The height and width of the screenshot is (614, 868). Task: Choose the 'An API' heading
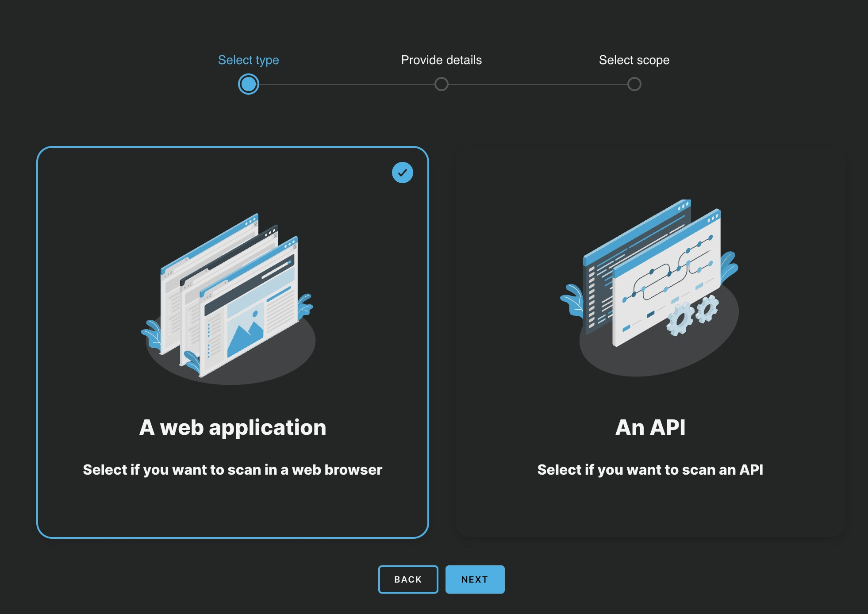(650, 427)
